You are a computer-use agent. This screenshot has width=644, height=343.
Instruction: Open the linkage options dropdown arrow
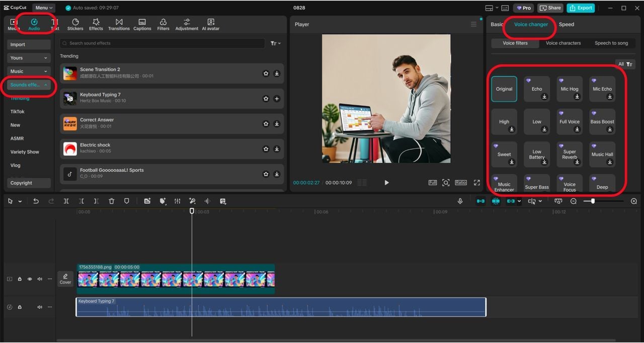pos(520,201)
